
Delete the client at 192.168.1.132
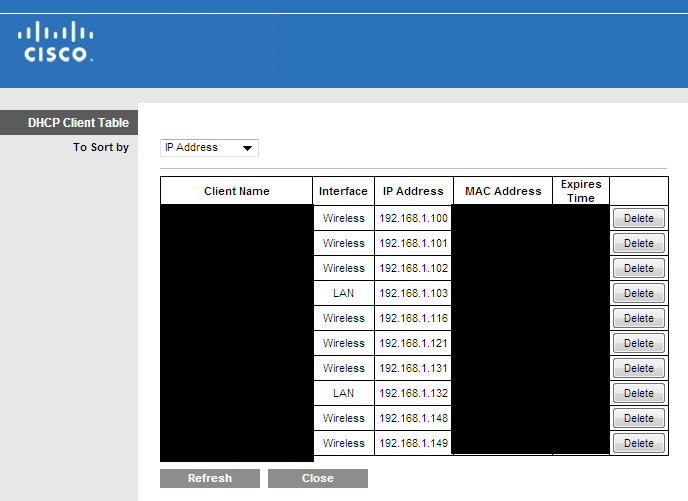tap(638, 393)
